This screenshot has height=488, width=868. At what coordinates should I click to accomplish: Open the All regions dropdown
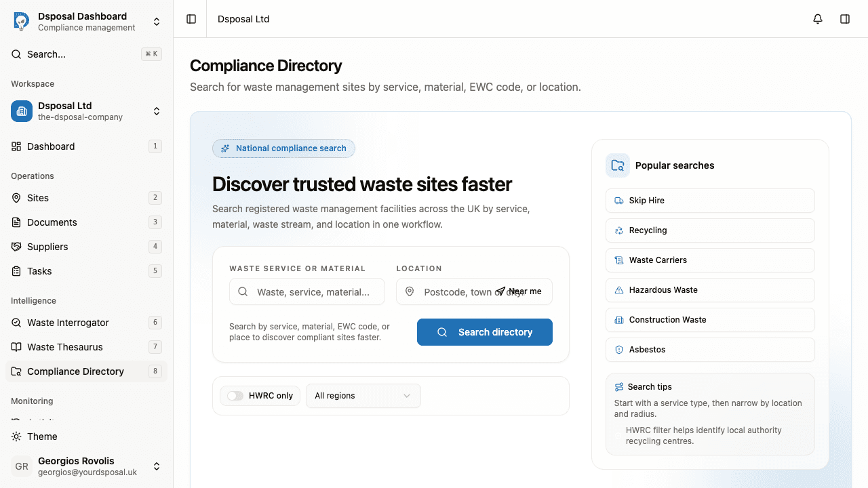(x=363, y=395)
